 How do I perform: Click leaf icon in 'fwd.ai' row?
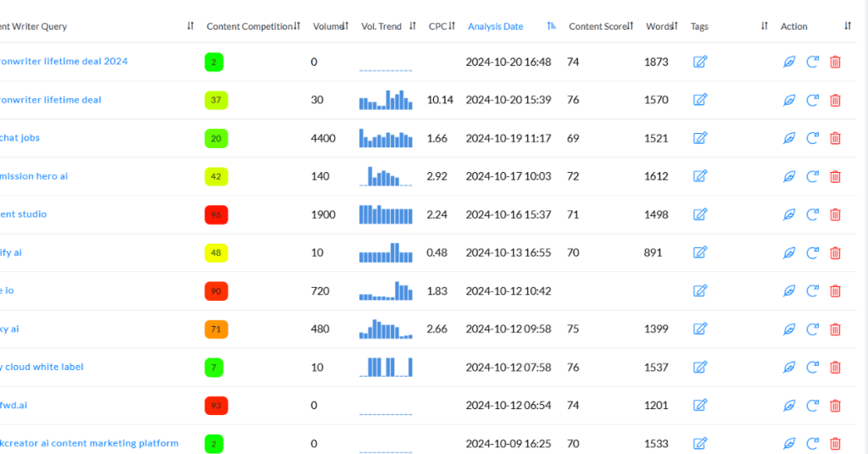coord(789,406)
